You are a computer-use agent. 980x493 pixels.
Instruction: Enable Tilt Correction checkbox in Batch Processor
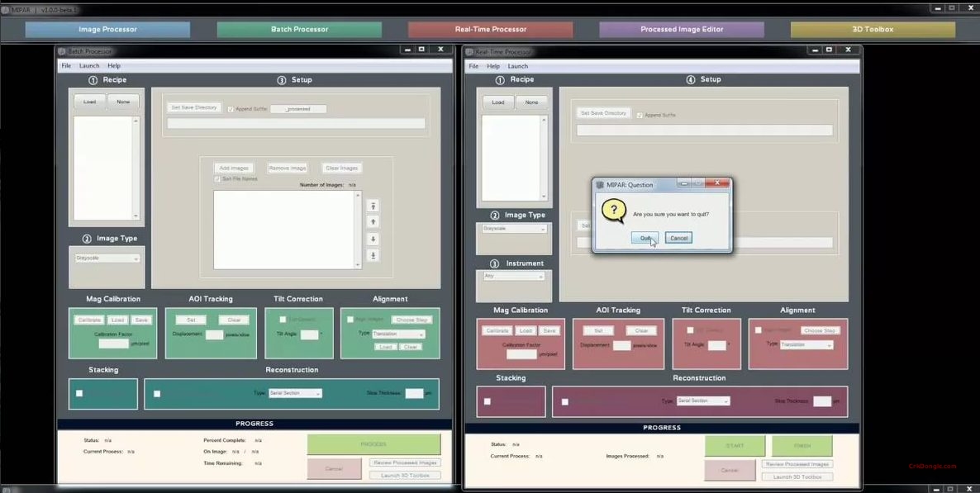(283, 320)
